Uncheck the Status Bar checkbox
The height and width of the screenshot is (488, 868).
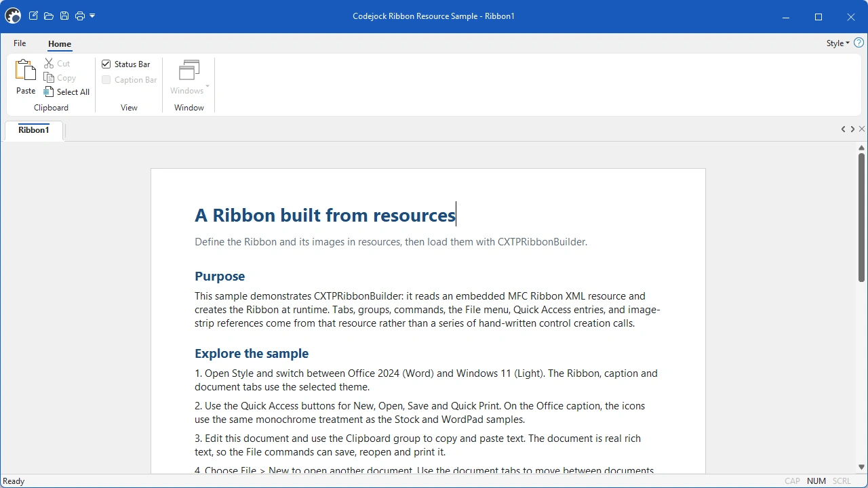point(106,64)
